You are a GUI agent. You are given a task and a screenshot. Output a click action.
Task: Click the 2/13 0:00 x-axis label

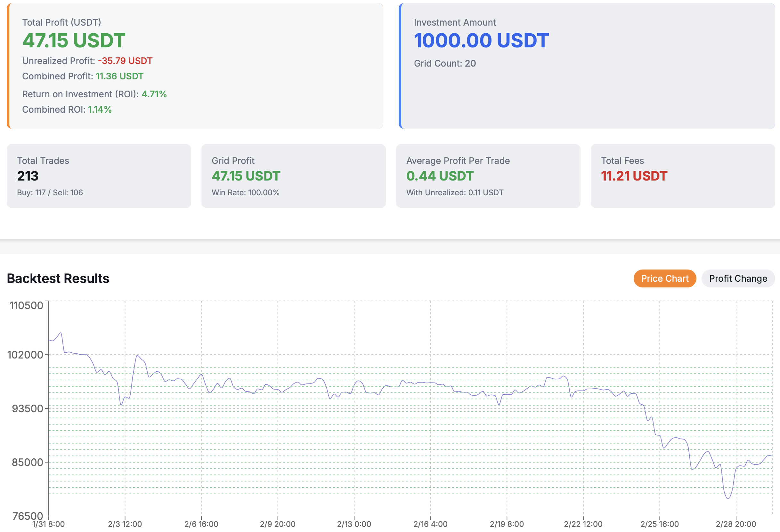coord(354,524)
